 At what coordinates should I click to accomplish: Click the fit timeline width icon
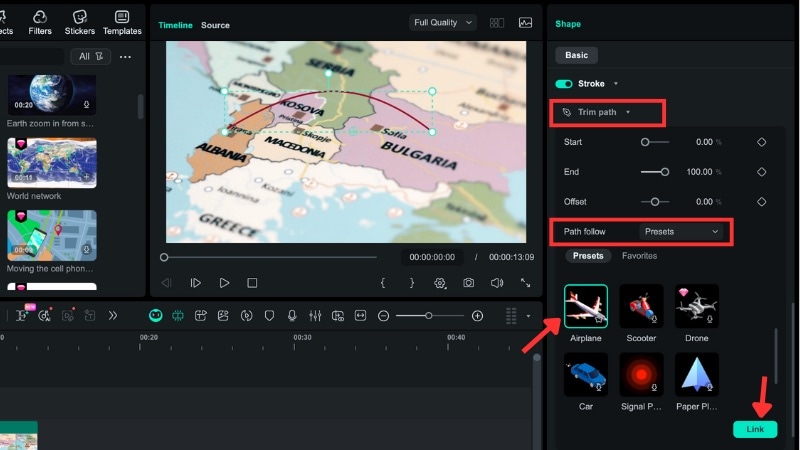360,316
